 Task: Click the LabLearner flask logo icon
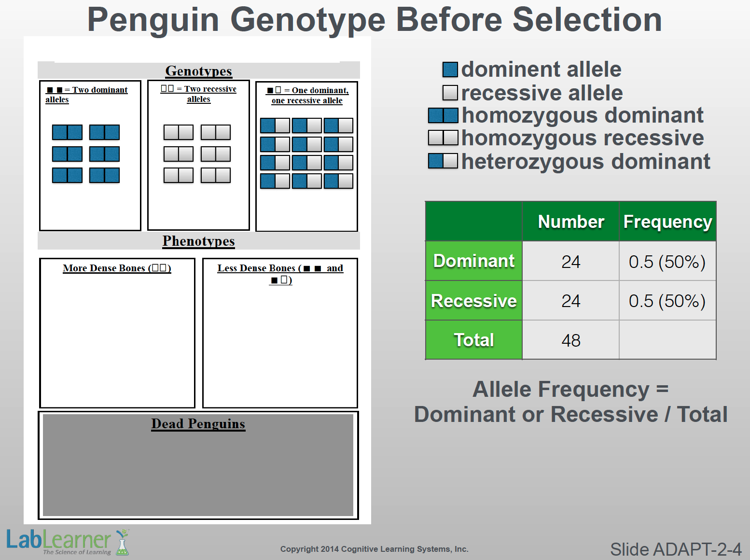(x=123, y=542)
